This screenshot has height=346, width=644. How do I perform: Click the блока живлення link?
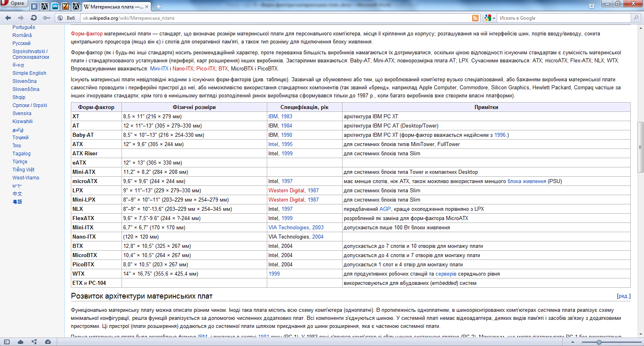click(526, 181)
